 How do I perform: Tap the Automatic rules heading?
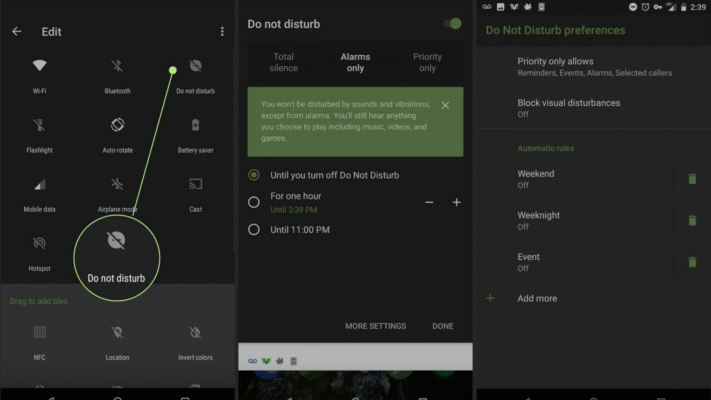tap(545, 148)
